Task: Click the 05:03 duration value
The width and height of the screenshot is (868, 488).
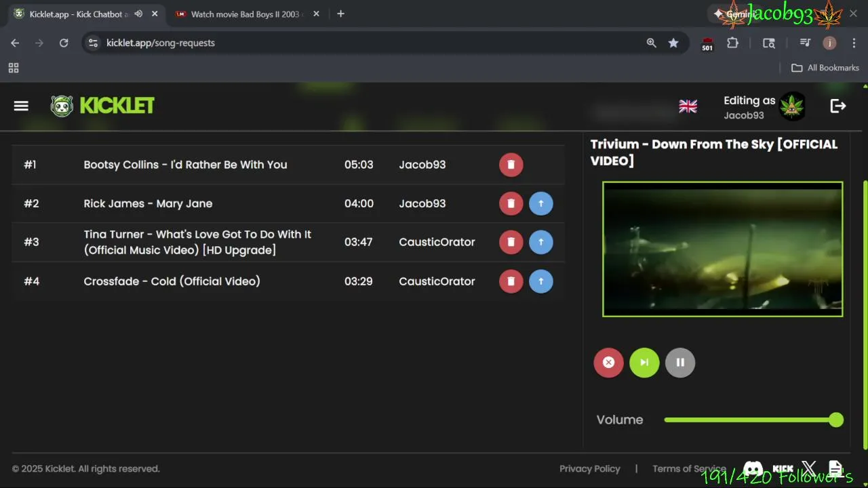Action: pos(359,165)
